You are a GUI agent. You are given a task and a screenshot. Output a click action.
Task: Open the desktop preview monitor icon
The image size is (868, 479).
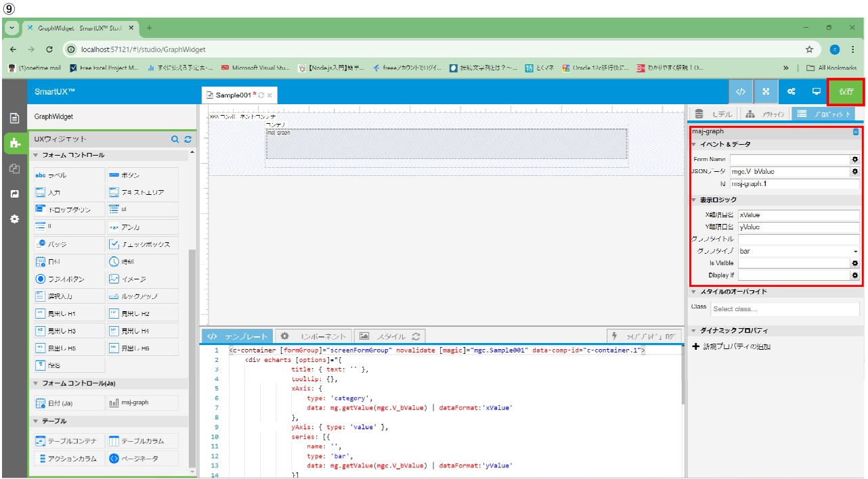click(x=816, y=91)
